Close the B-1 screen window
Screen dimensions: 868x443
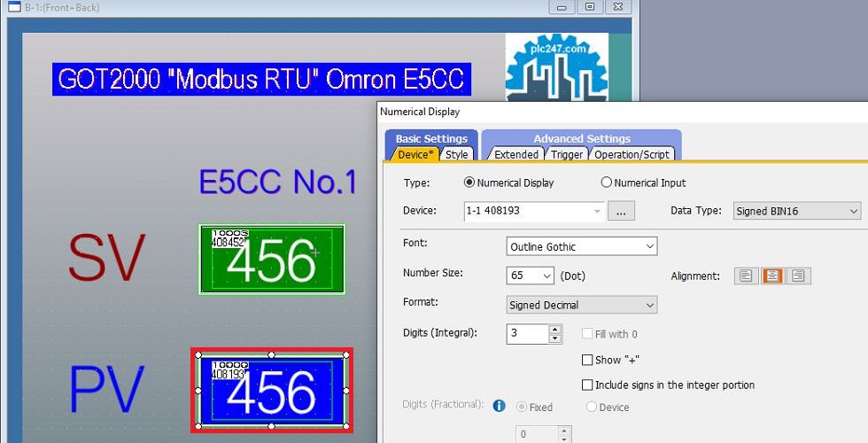click(x=618, y=7)
